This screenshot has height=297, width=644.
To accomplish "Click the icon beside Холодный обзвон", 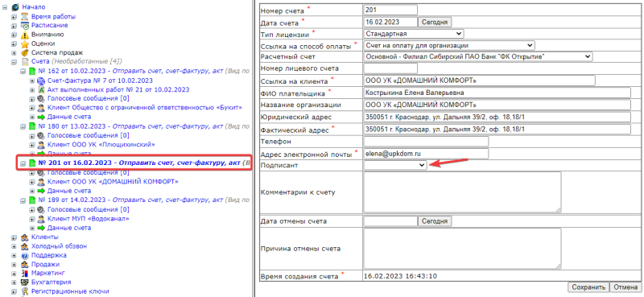I will pos(25,246).
